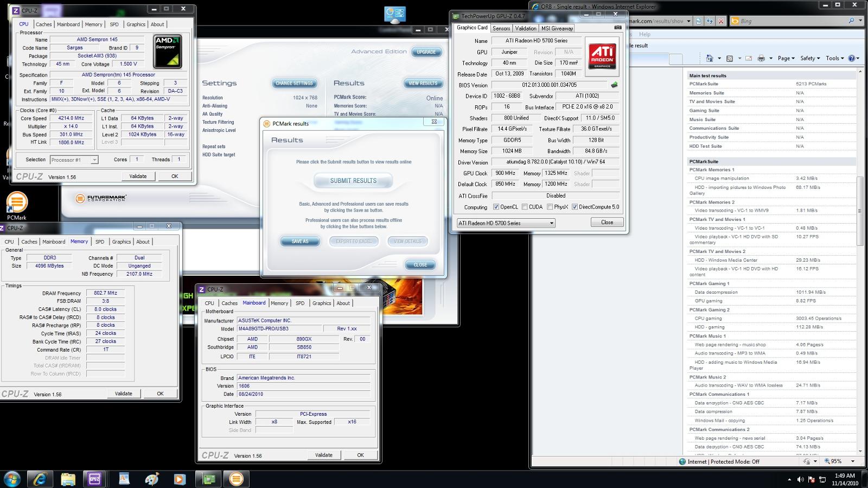Screen dimensions: 868x488
Task: Click CLOSE in PCMark results dialog
Action: 420,265
